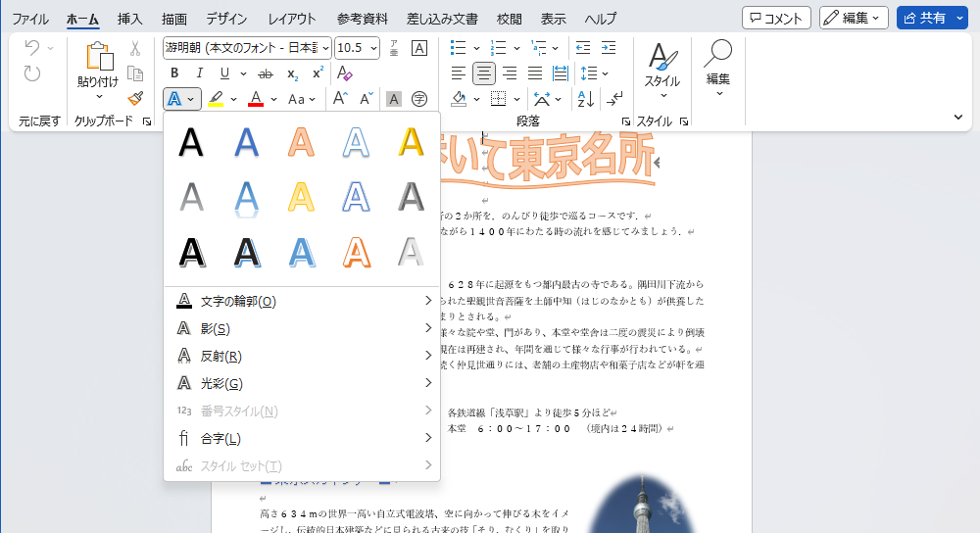
Task: Open the highlight color dropdown arrow
Action: tap(234, 99)
